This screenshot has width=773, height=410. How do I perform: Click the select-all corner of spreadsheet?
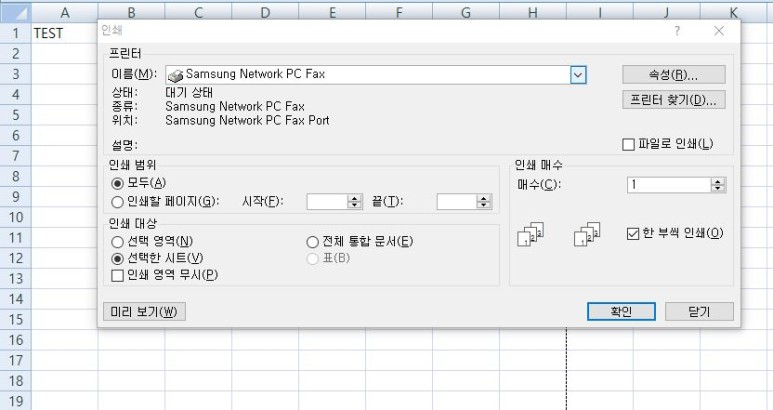click(16, 13)
